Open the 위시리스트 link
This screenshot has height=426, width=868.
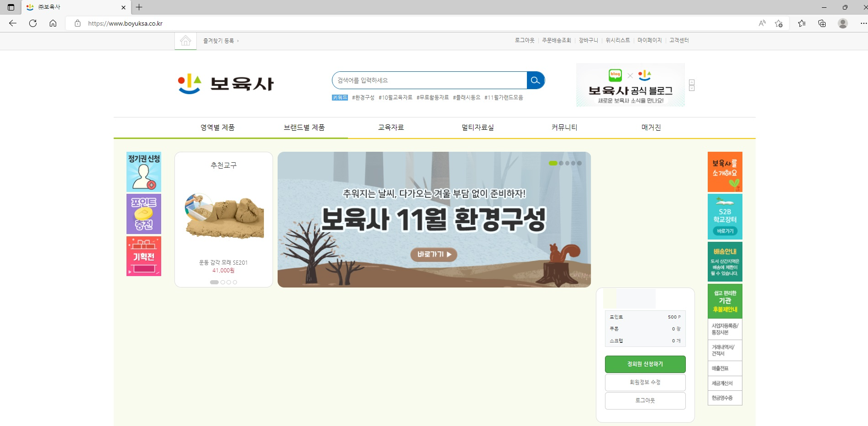click(618, 40)
